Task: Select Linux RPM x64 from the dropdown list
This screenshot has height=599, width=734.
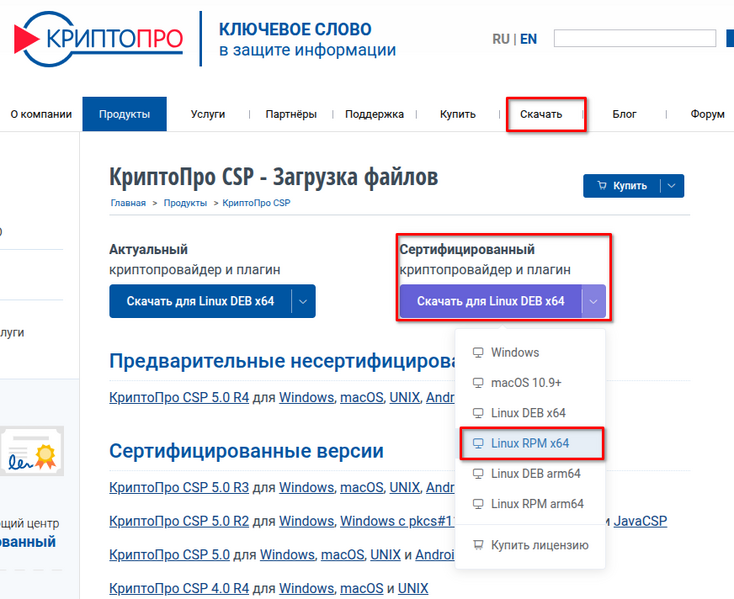Action: [531, 443]
